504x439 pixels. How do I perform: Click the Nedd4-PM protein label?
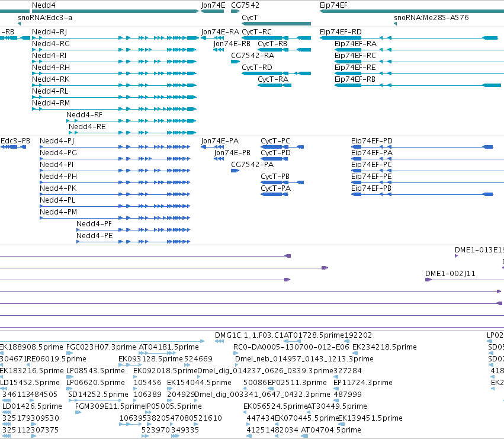click(x=58, y=212)
